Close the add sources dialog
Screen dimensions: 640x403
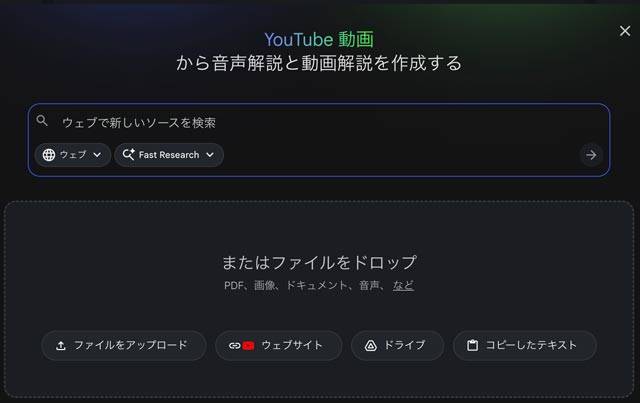coord(624,31)
